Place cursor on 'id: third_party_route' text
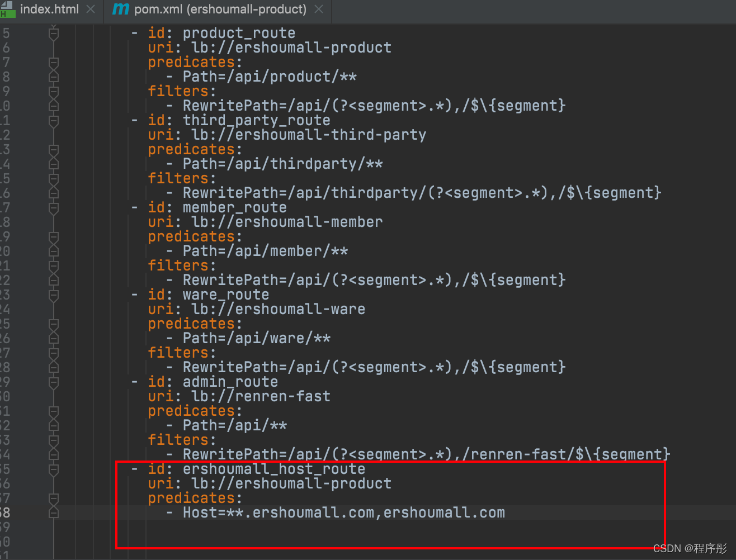Screen dimensions: 736x560 point(239,121)
